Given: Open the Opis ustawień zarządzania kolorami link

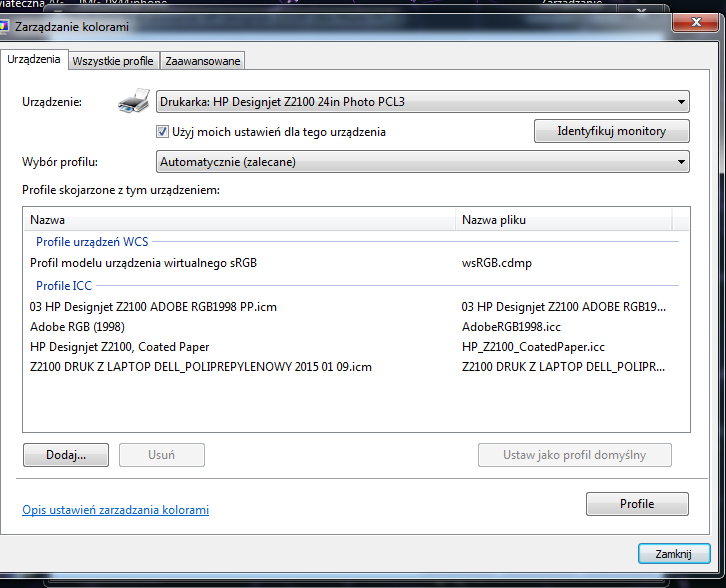Looking at the screenshot, I should click(116, 510).
